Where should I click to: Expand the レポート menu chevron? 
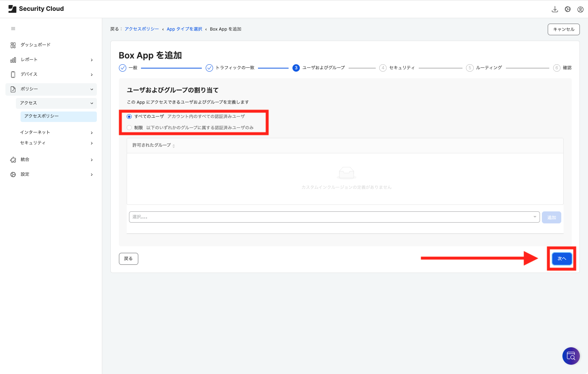pyautogui.click(x=92, y=60)
